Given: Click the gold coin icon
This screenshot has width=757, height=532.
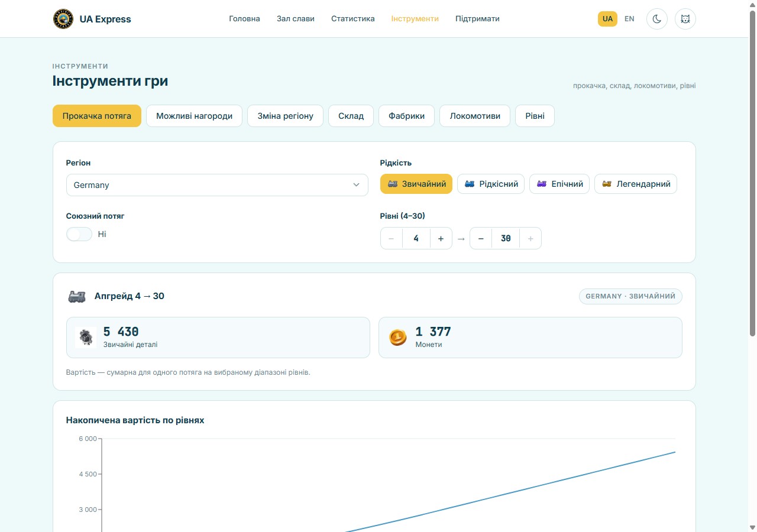Looking at the screenshot, I should click(398, 338).
